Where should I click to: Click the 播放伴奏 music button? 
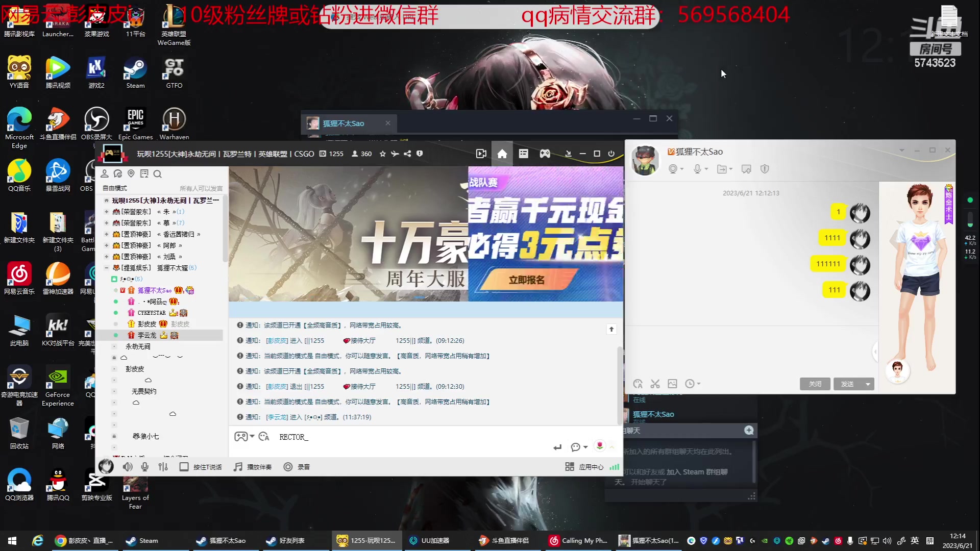tap(253, 467)
